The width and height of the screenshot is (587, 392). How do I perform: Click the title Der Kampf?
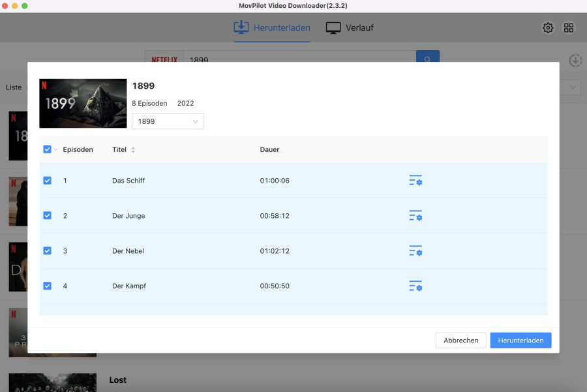click(x=129, y=286)
